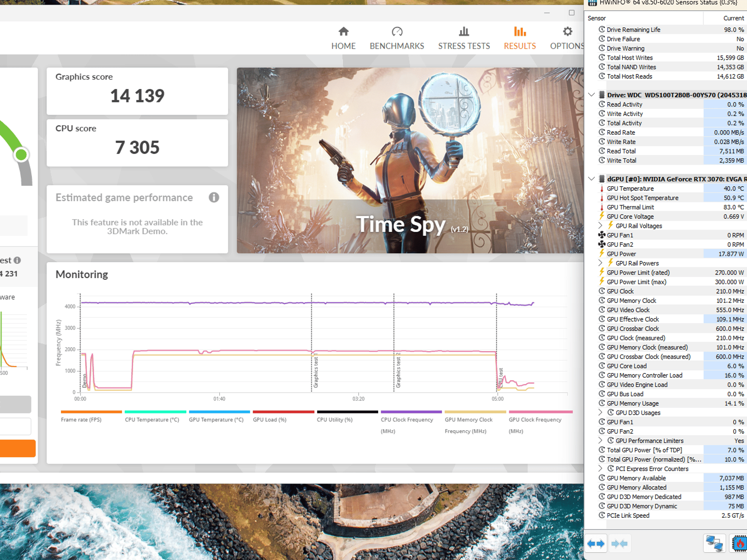The width and height of the screenshot is (747, 560).
Task: Toggle the CPU Temperature legend swatch
Action: click(x=155, y=412)
